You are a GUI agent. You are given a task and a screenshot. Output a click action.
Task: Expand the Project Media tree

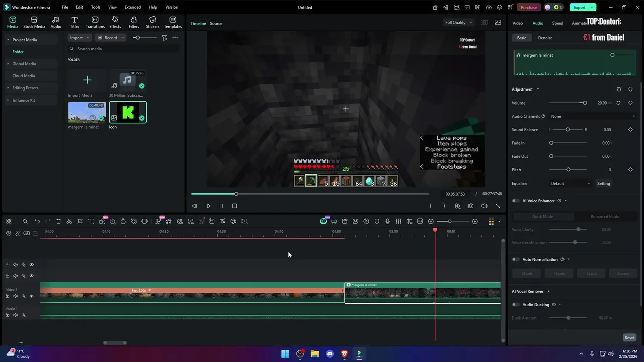pyautogui.click(x=8, y=40)
